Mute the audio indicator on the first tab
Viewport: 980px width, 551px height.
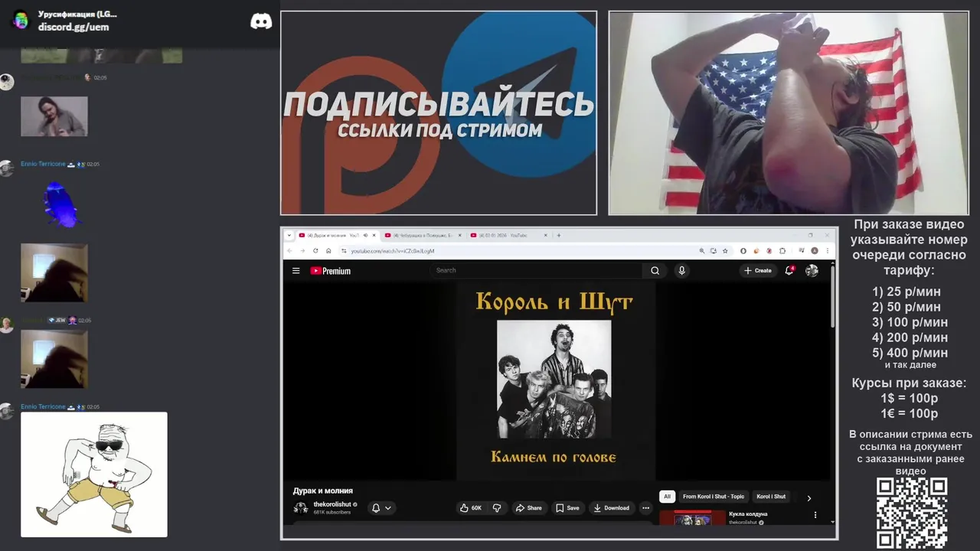pyautogui.click(x=365, y=235)
